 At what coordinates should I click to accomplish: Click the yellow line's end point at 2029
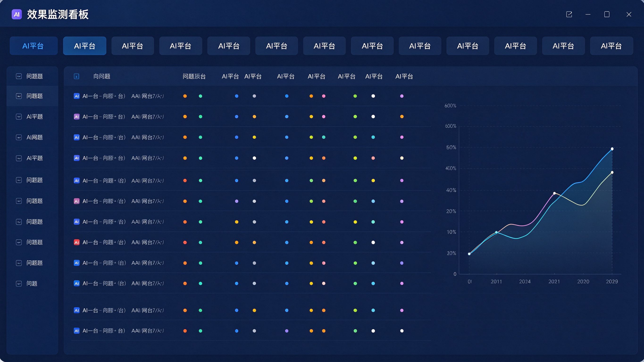(612, 172)
